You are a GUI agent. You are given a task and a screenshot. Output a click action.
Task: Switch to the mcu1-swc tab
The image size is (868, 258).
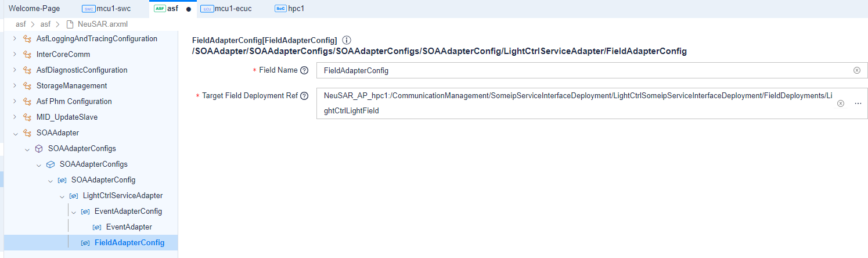click(109, 9)
